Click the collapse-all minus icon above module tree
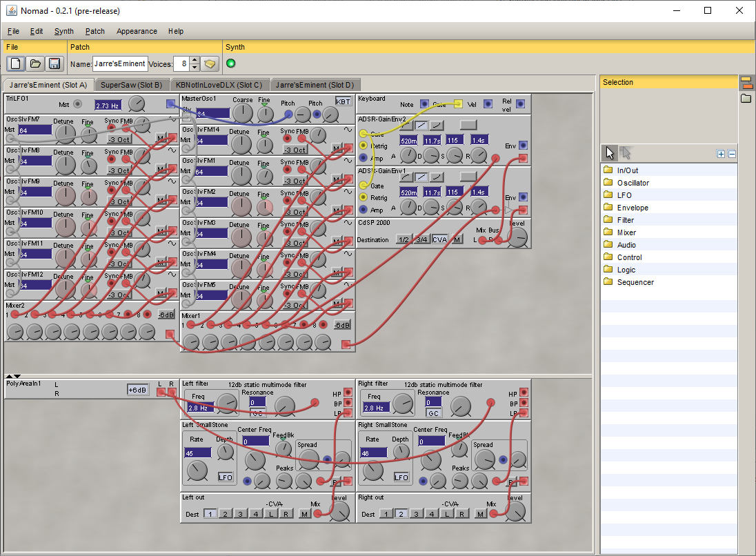Viewport: 756px width, 556px height. click(732, 154)
